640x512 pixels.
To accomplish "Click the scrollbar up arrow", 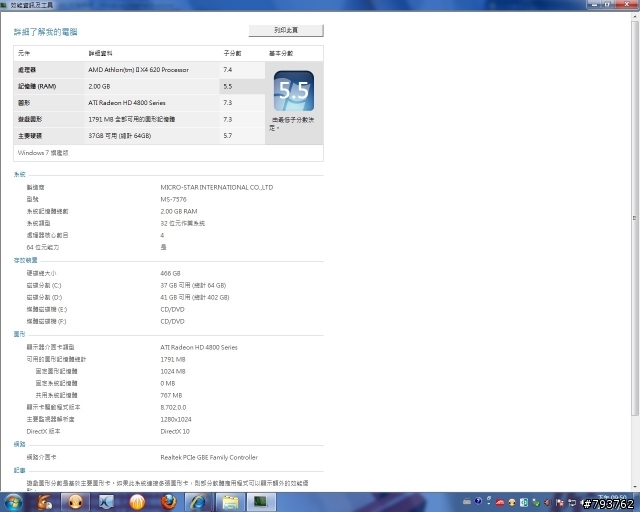I will click(635, 17).
